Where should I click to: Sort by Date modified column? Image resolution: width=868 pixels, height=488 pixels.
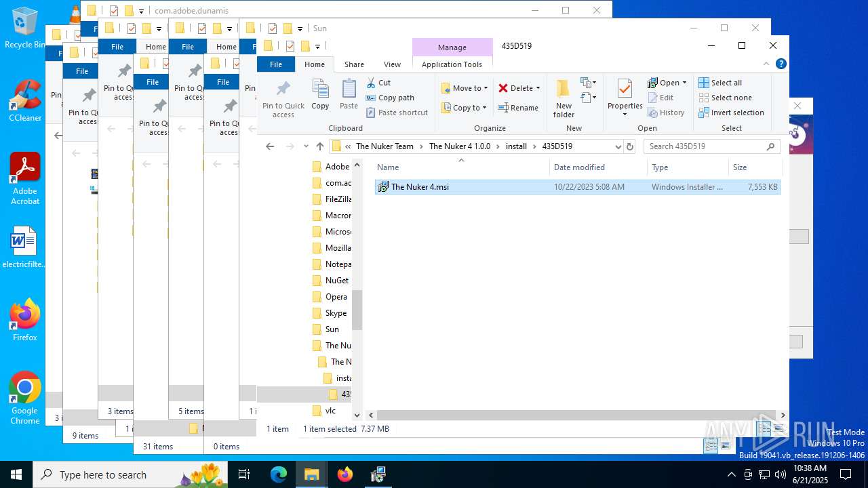coord(598,167)
